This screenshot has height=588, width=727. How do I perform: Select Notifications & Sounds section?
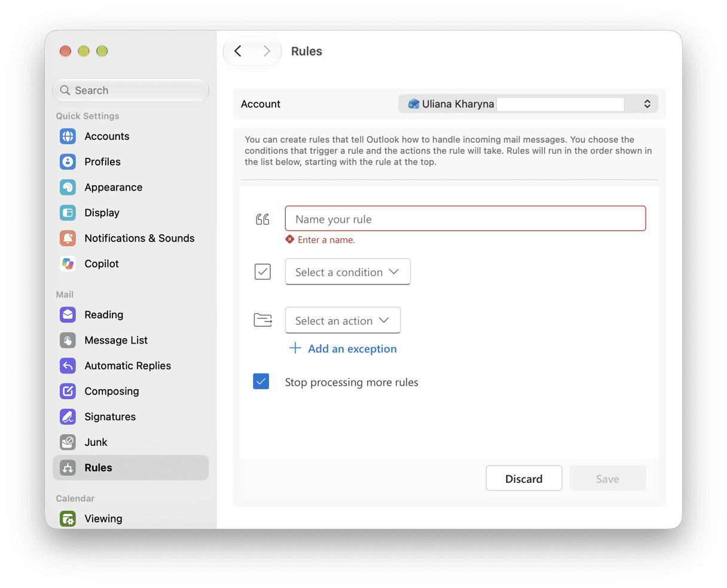click(x=130, y=238)
